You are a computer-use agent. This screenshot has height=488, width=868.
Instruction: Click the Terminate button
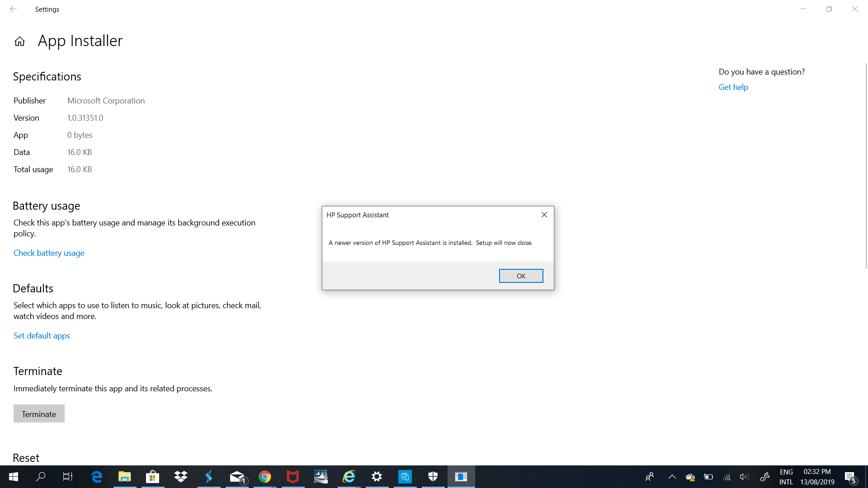pyautogui.click(x=39, y=413)
